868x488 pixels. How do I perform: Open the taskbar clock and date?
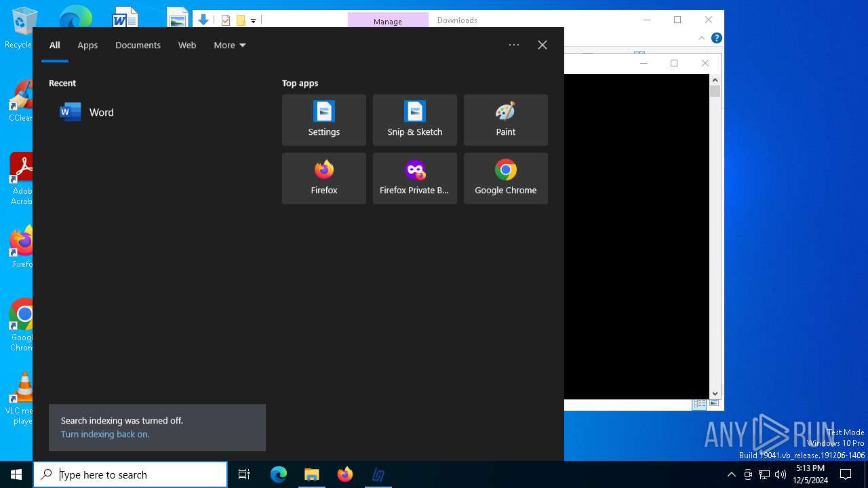[810, 474]
